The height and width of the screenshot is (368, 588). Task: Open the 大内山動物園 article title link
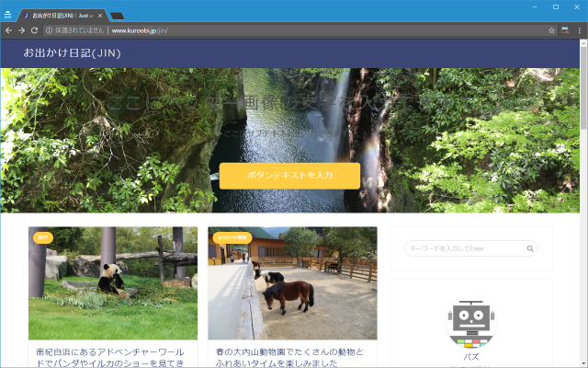[291, 357]
